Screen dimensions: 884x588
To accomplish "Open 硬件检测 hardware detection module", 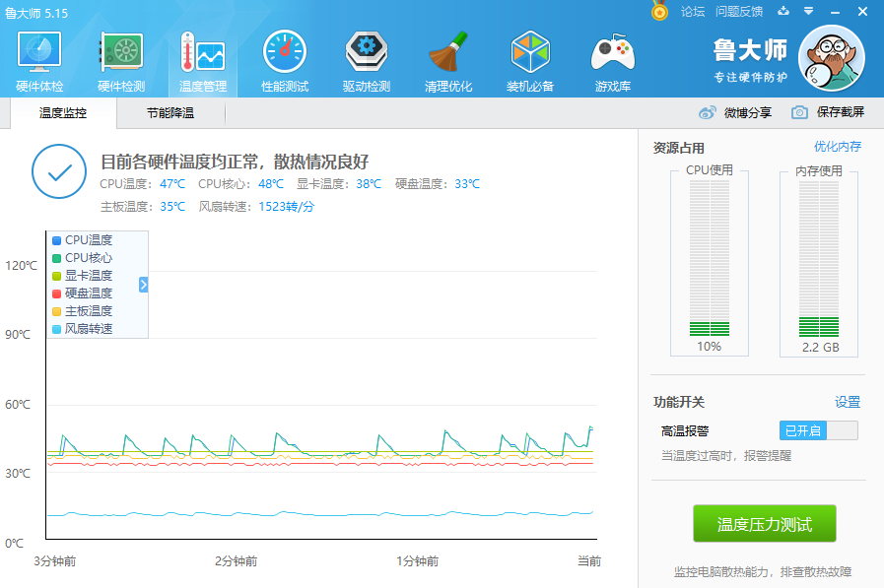I will pos(121,62).
